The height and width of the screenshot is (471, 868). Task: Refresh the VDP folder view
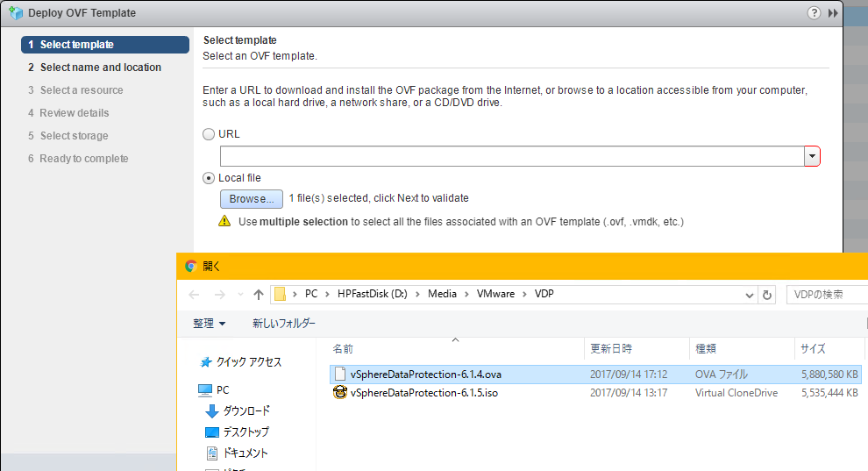[x=766, y=295]
